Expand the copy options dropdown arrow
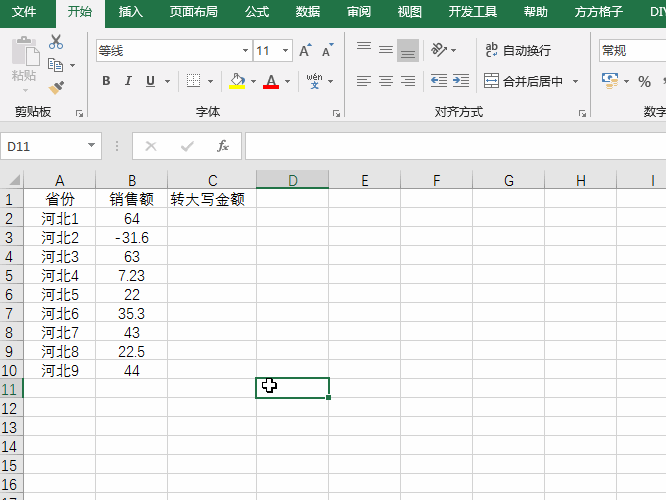The image size is (666, 500). (73, 65)
